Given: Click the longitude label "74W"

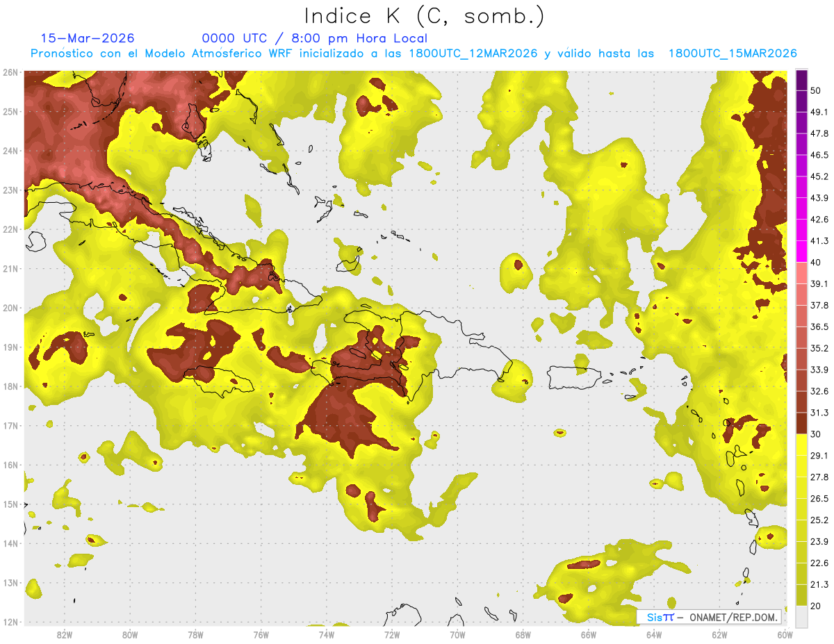Looking at the screenshot, I should pyautogui.click(x=326, y=634).
